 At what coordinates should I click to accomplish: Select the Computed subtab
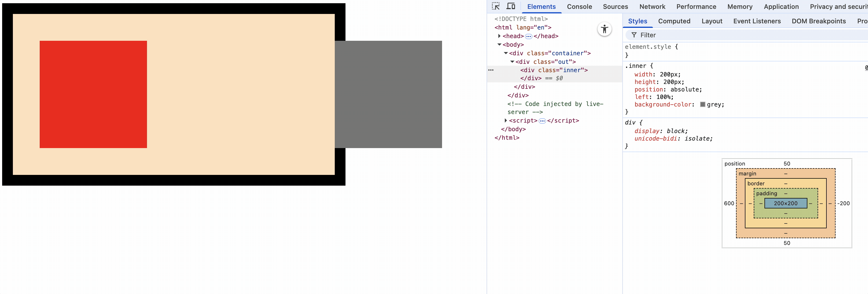(674, 21)
